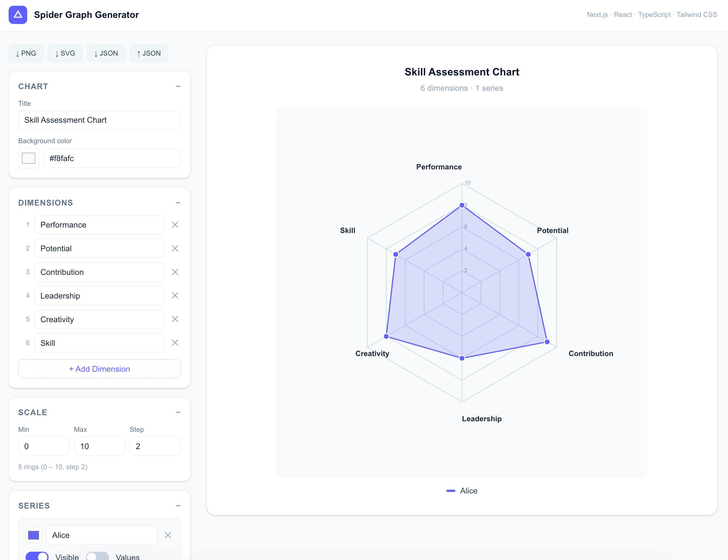
Task: Change the Alice series color swatch
Action: 33,535
